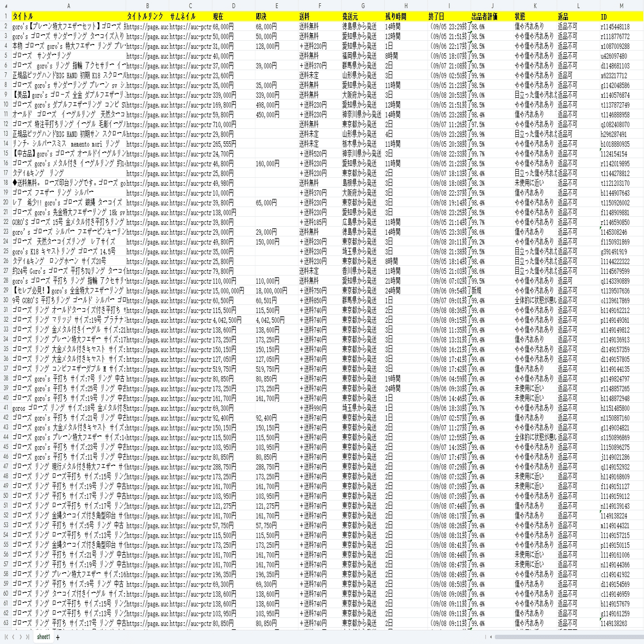Go to previous sheet with arrow
The width and height of the screenshot is (644, 644).
13,637
